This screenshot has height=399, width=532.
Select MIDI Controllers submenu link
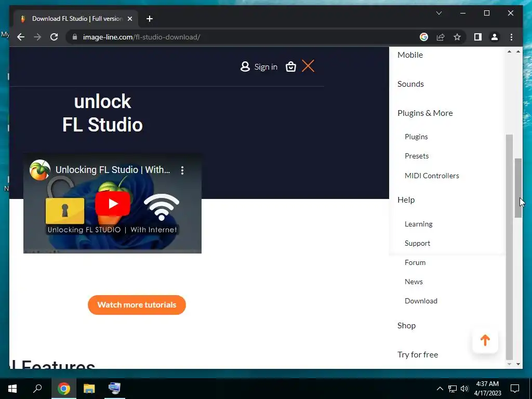[x=432, y=176]
